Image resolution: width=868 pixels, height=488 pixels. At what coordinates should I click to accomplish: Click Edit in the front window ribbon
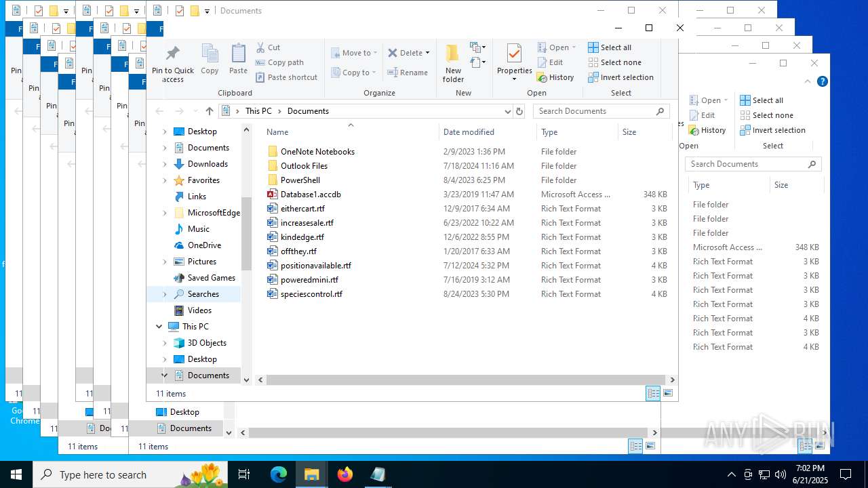[x=550, y=62]
